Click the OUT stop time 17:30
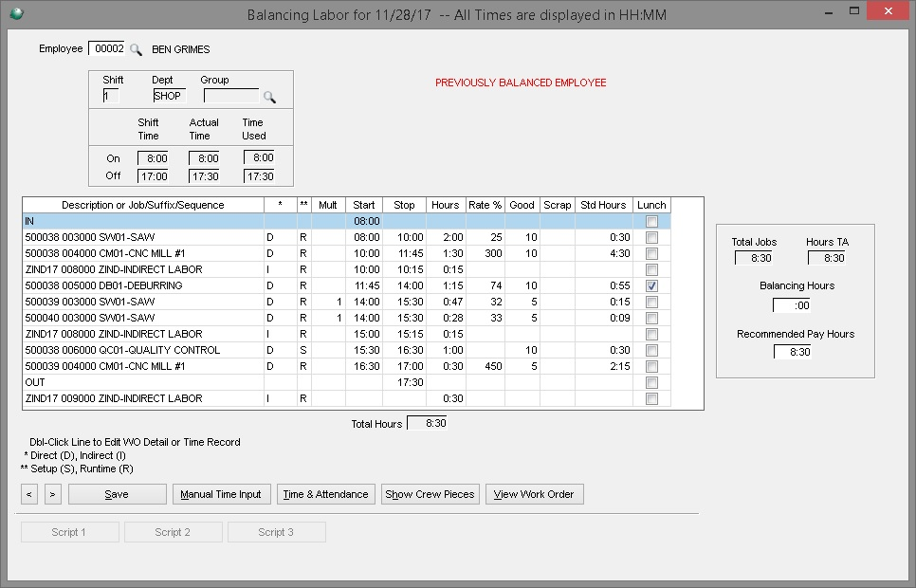 [410, 382]
